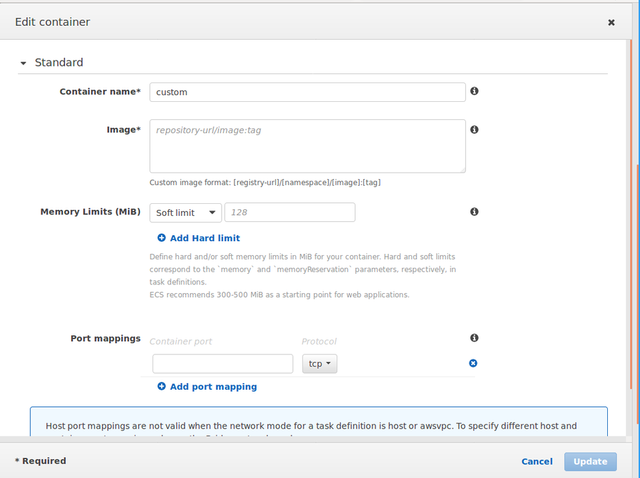The image size is (640, 478).
Task: Close the Edit container dialog
Action: 611,22
